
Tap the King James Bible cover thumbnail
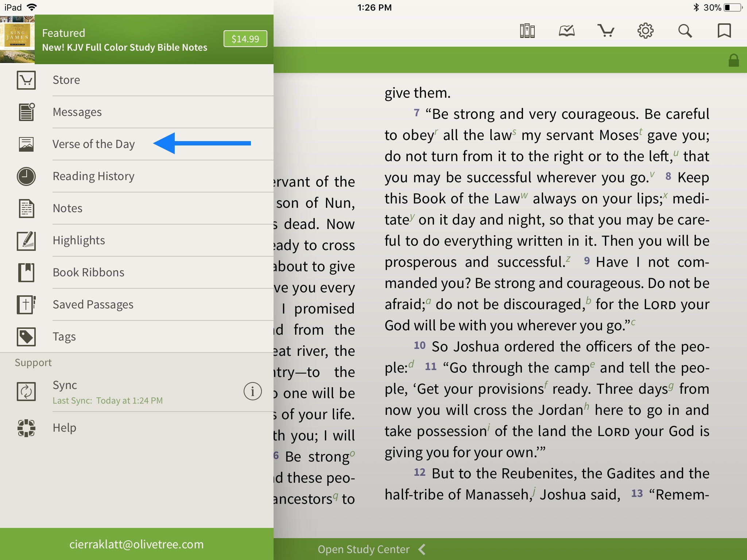pos(17,39)
